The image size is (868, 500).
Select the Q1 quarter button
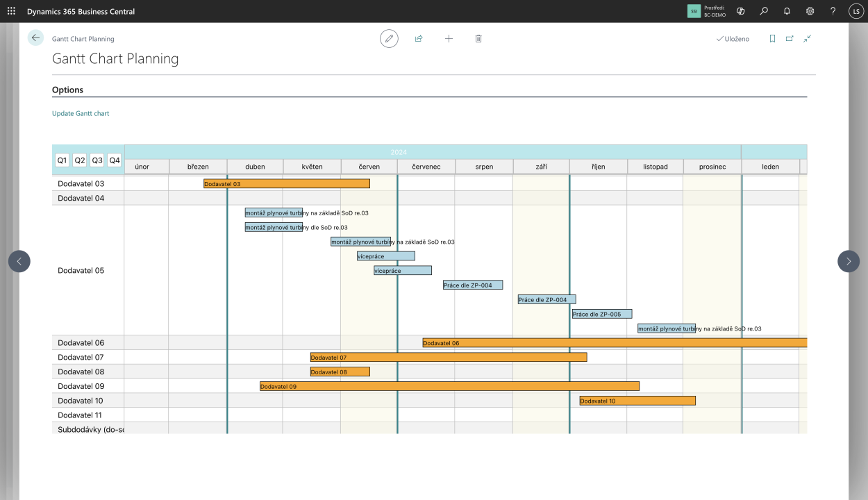(x=62, y=160)
